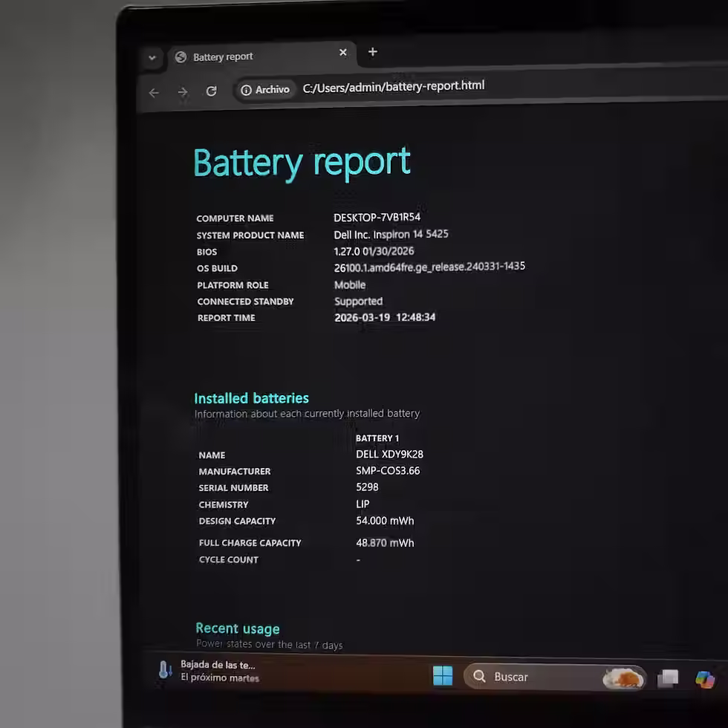Select the Connected Standby value Supported

[358, 302]
